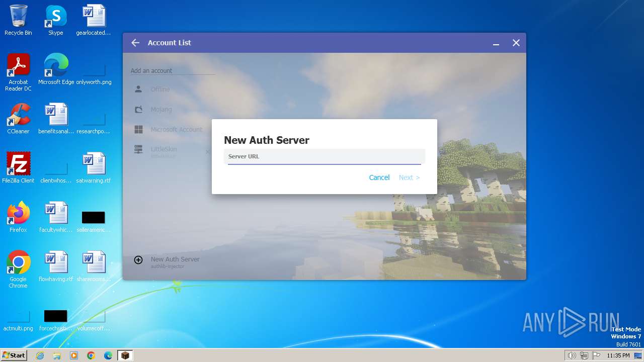Click the taskbar clock showing 11:35 PM
The image size is (644, 362).
(x=618, y=355)
